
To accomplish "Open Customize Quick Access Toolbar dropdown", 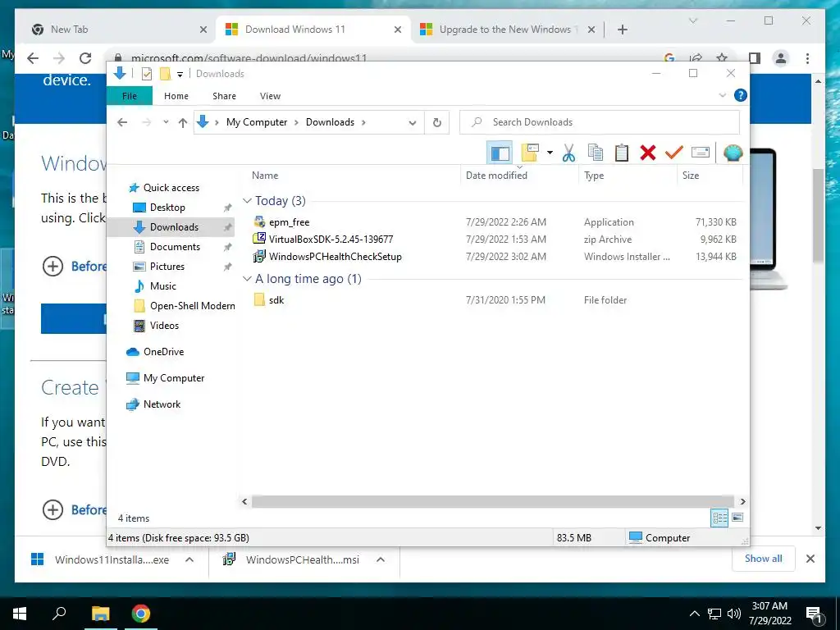I will click(180, 75).
